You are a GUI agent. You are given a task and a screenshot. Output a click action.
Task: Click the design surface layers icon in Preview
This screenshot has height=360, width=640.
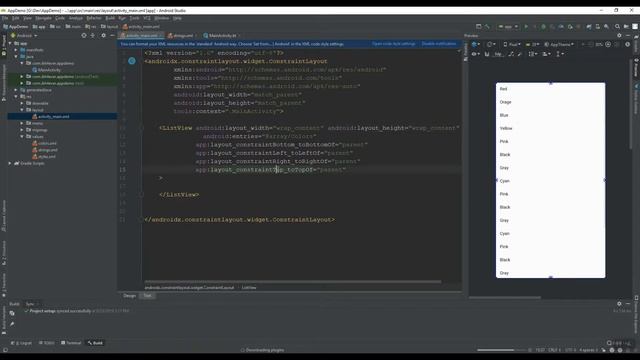coord(475,44)
